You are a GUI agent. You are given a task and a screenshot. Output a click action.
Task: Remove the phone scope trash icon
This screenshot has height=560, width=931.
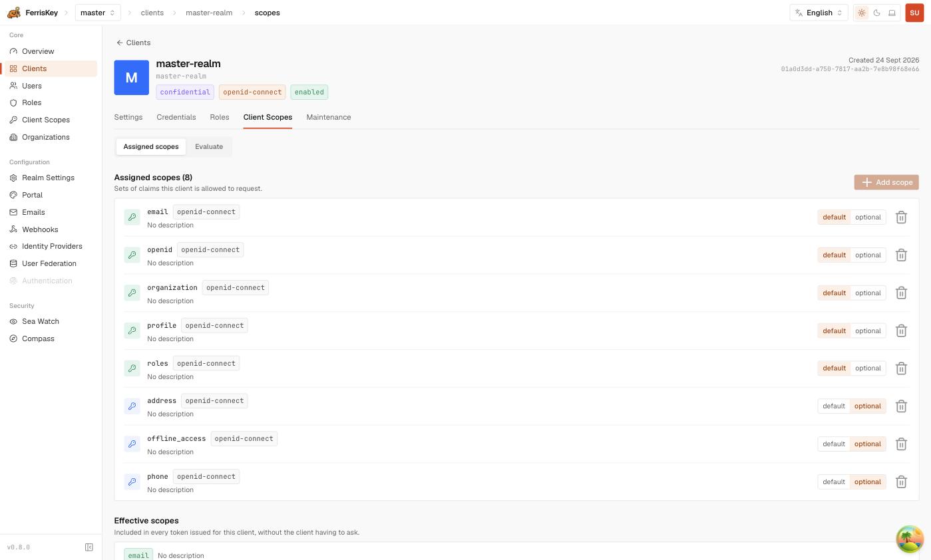(901, 482)
